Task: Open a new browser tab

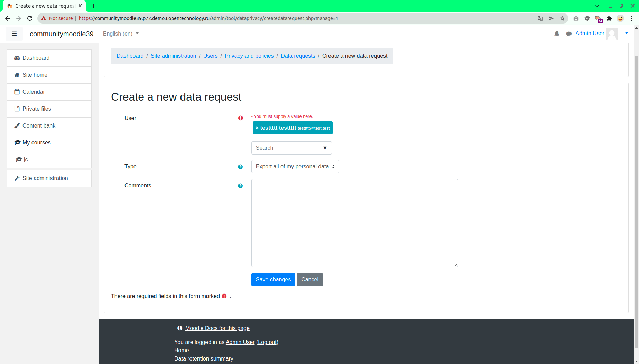Action: (93, 6)
